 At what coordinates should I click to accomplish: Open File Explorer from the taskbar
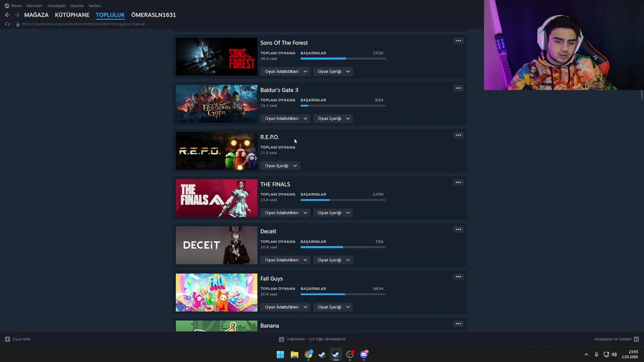294,354
